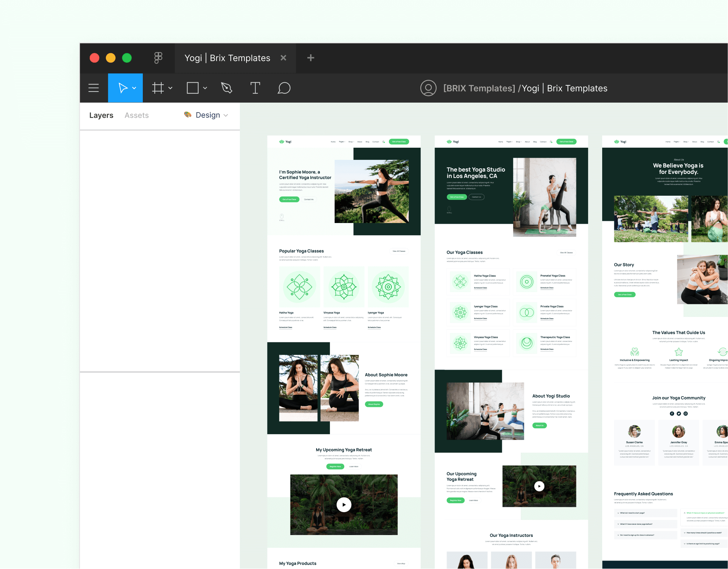The height and width of the screenshot is (569, 728).
Task: Click Schedule Class under Hatha Yoga card
Action: point(286,328)
